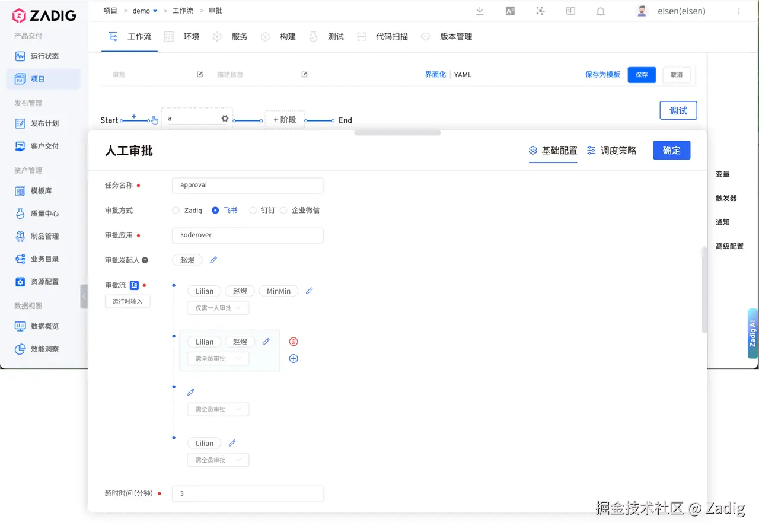
Task: Click 运行时输入 button
Action: pyautogui.click(x=127, y=301)
